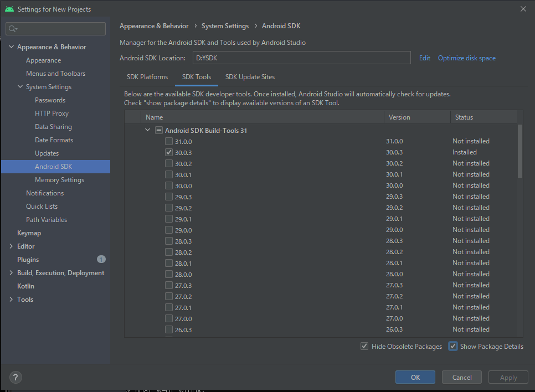Check the 31.0.0 build-tools checkbox
The width and height of the screenshot is (535, 392).
(169, 141)
